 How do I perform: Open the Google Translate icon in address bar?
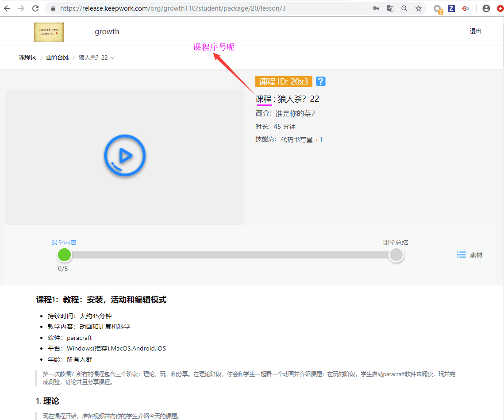coord(390,8)
